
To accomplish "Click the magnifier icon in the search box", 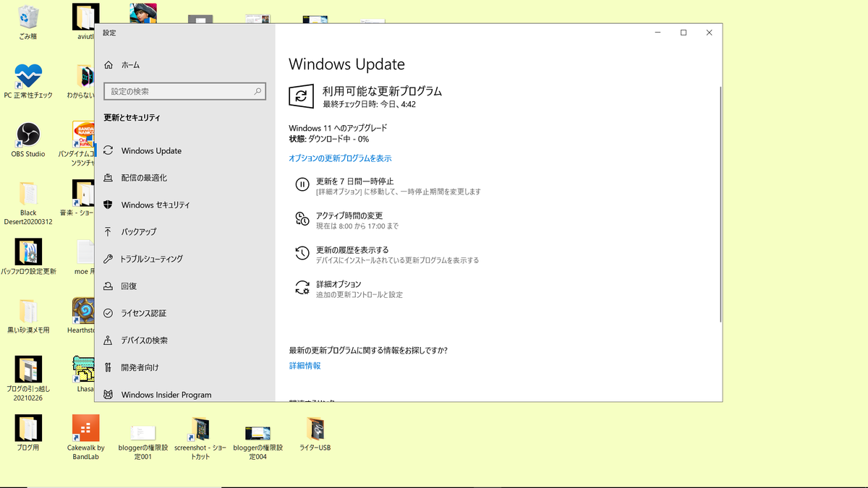I will point(258,92).
